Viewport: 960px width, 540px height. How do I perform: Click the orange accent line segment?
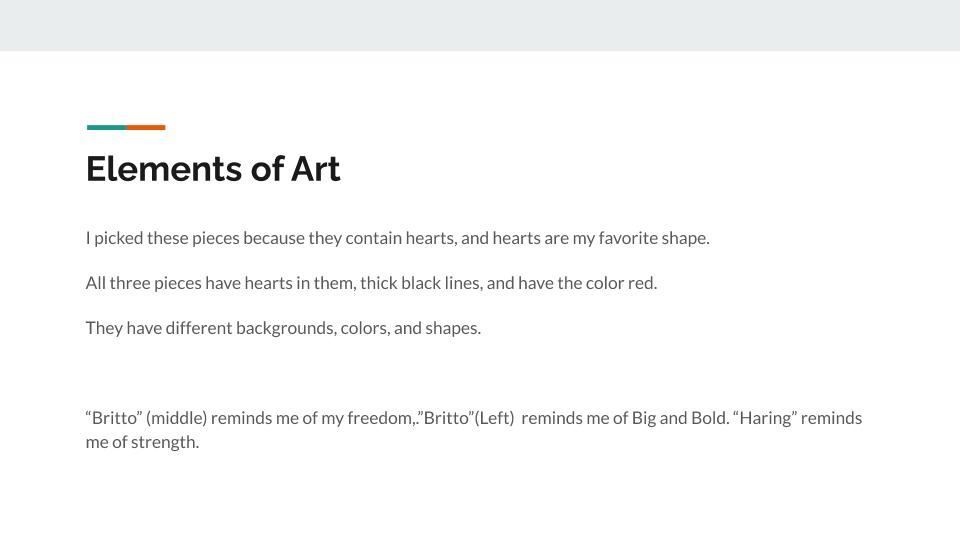(146, 127)
